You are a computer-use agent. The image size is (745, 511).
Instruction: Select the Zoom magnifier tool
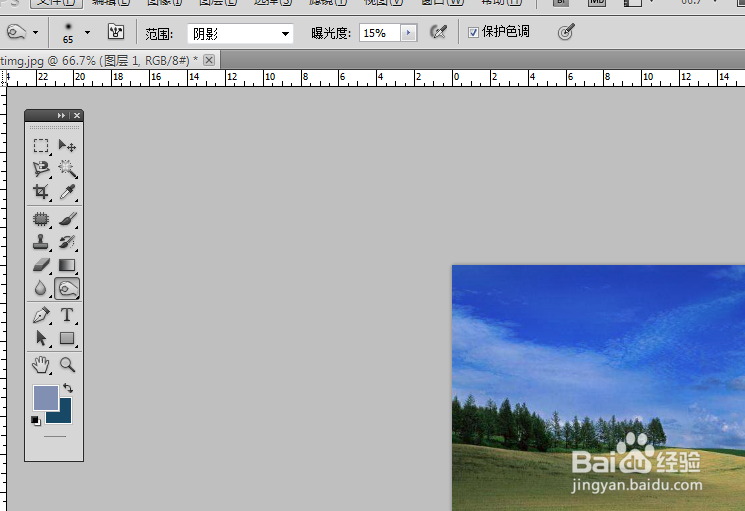point(67,365)
